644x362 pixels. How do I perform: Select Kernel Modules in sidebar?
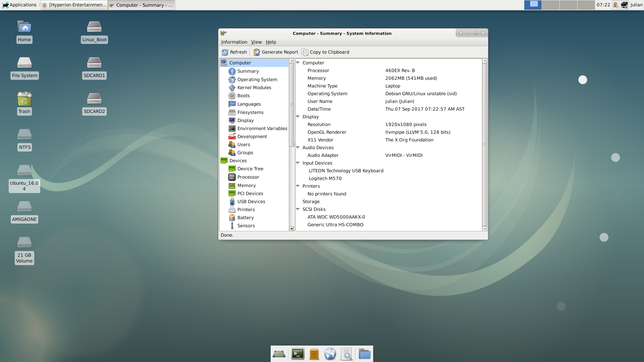point(254,87)
